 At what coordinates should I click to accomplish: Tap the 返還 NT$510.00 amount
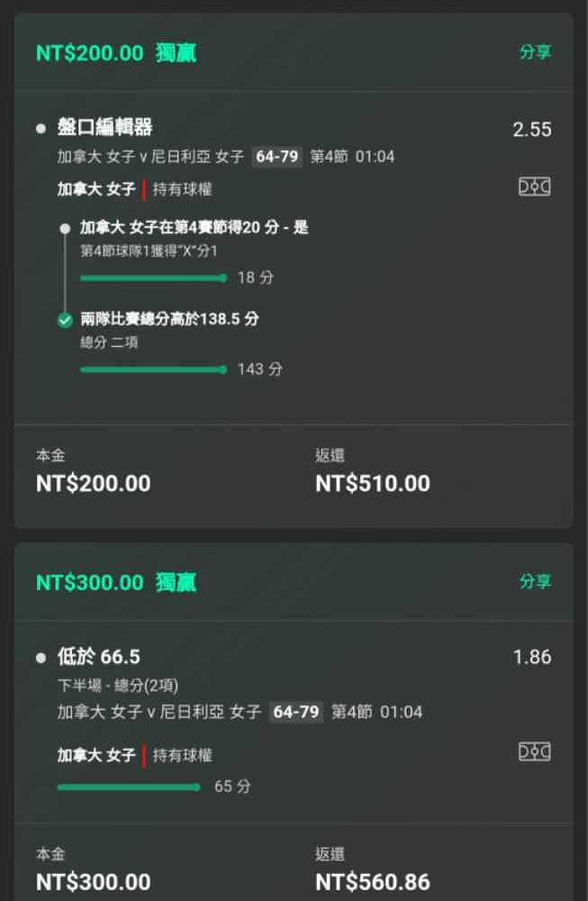pyautogui.click(x=373, y=483)
